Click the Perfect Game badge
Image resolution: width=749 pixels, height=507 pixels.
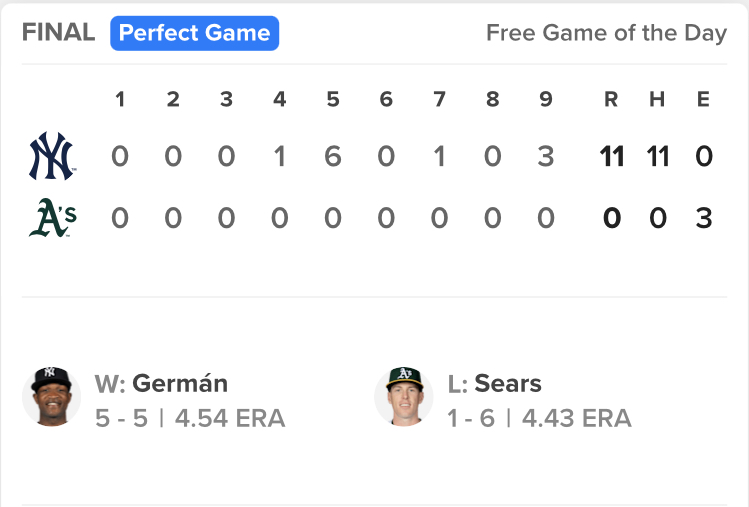point(194,33)
